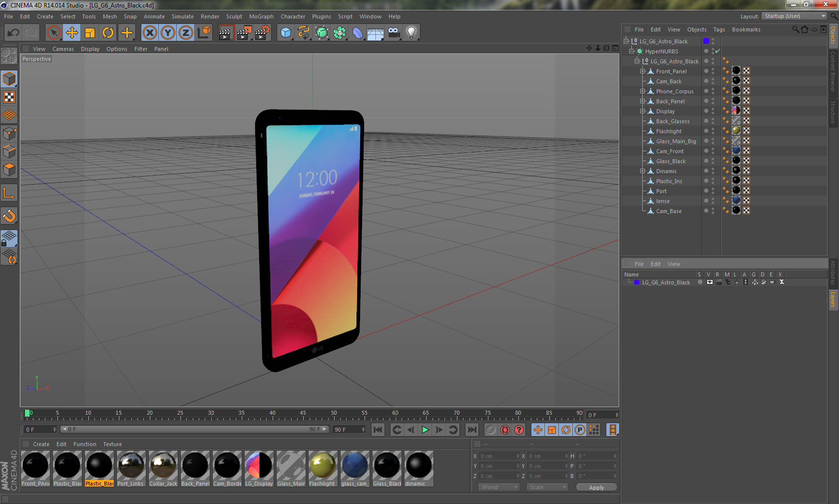This screenshot has height=504, width=839.
Task: Click Record Active Objects button
Action: tap(491, 430)
